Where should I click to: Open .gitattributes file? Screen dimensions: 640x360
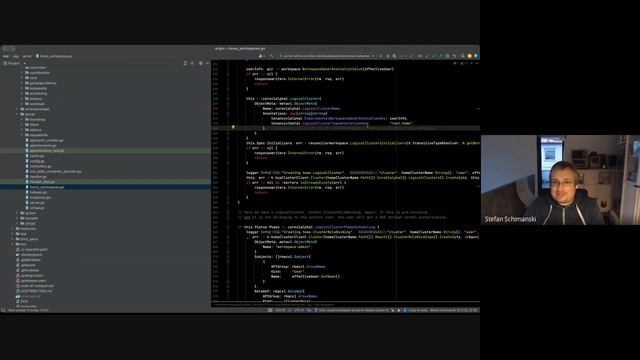click(x=29, y=260)
